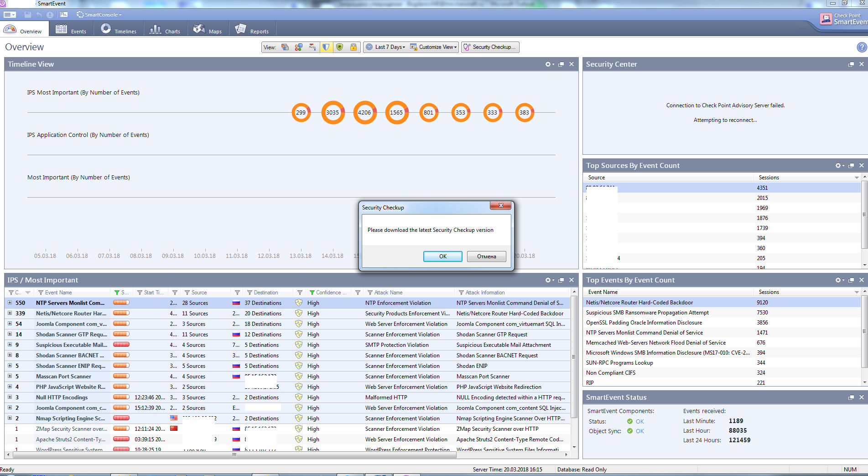Open the Charts tab
This screenshot has height=476, width=868.
point(165,30)
